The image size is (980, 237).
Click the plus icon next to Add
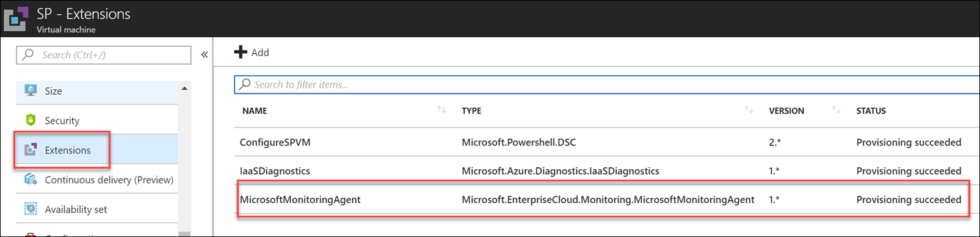point(241,52)
